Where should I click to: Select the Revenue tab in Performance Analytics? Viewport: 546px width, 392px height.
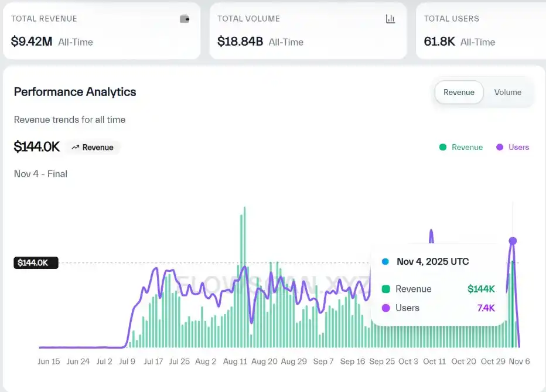(x=459, y=92)
